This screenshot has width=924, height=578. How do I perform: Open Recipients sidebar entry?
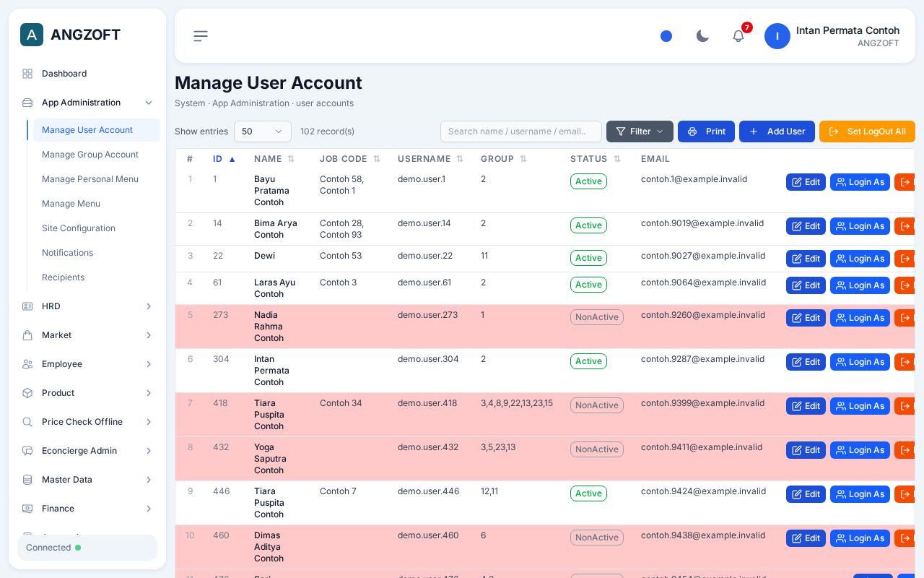(x=96, y=277)
